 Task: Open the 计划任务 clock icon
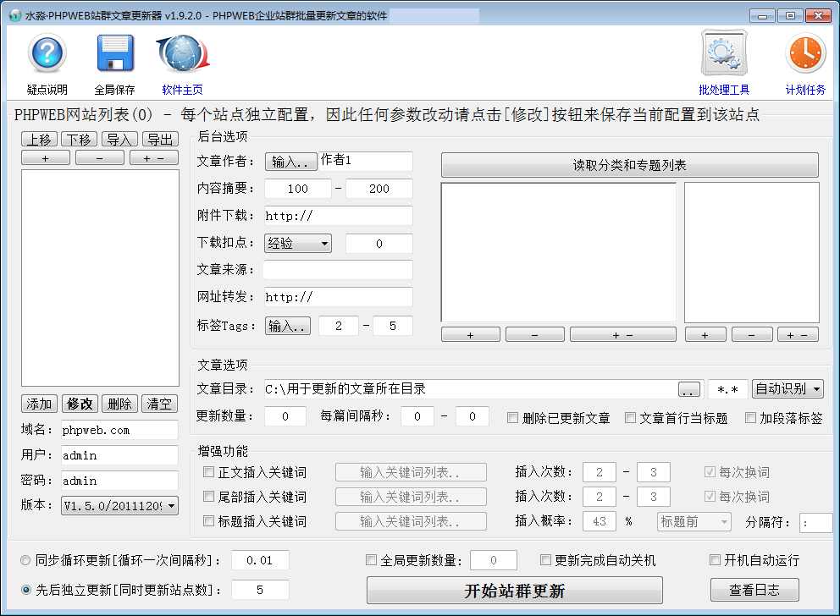click(805, 53)
